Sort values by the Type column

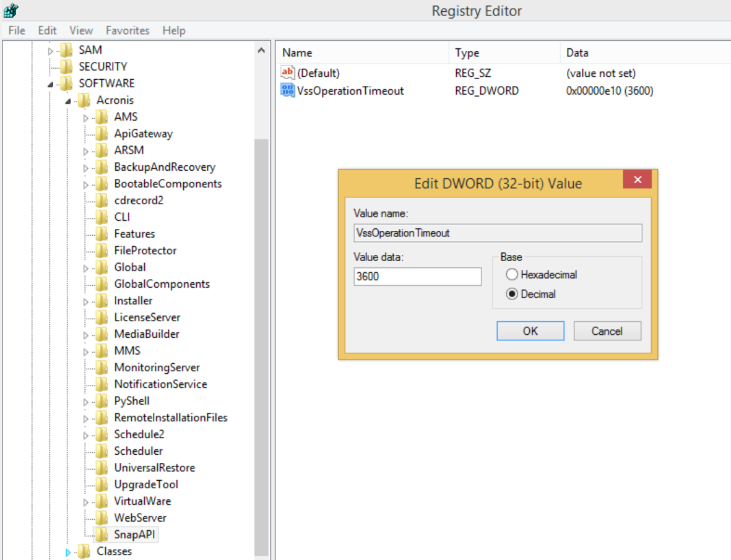pyautogui.click(x=504, y=53)
